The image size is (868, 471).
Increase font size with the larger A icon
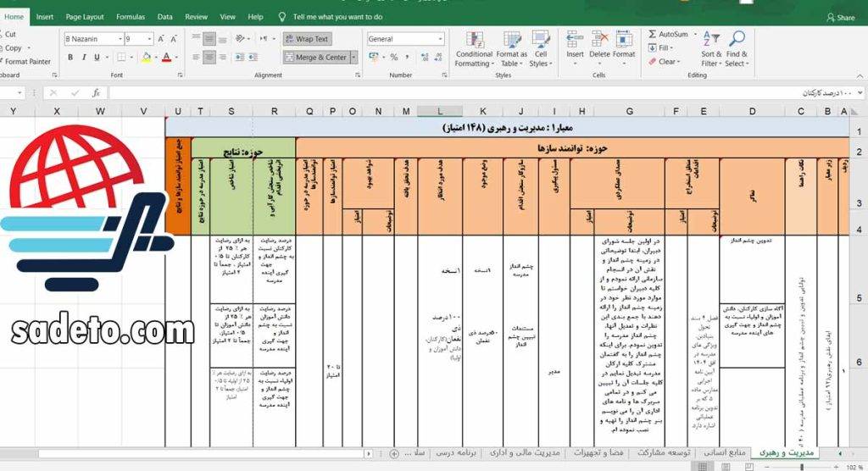coord(161,39)
